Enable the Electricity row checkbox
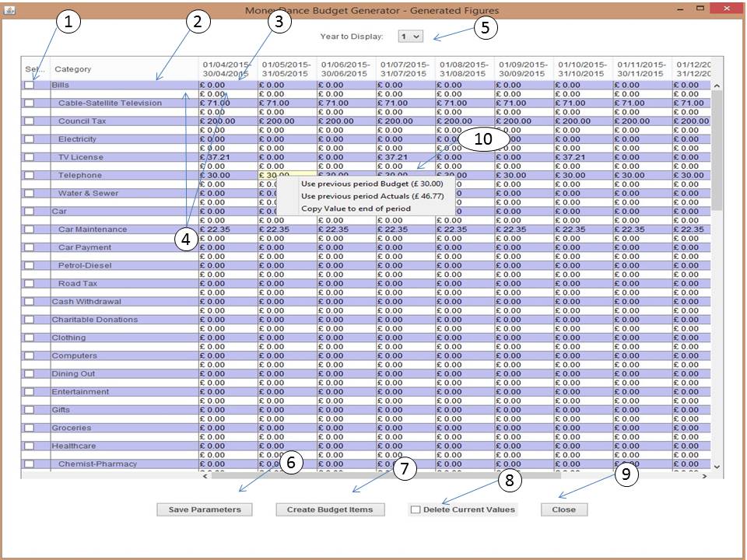The image size is (747, 560). pyautogui.click(x=30, y=139)
